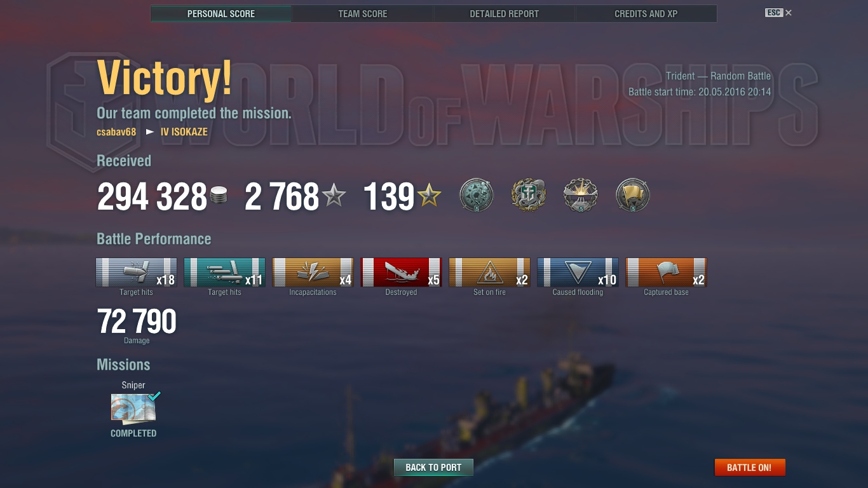Click the Set on fire x2 ribbon

click(x=490, y=273)
